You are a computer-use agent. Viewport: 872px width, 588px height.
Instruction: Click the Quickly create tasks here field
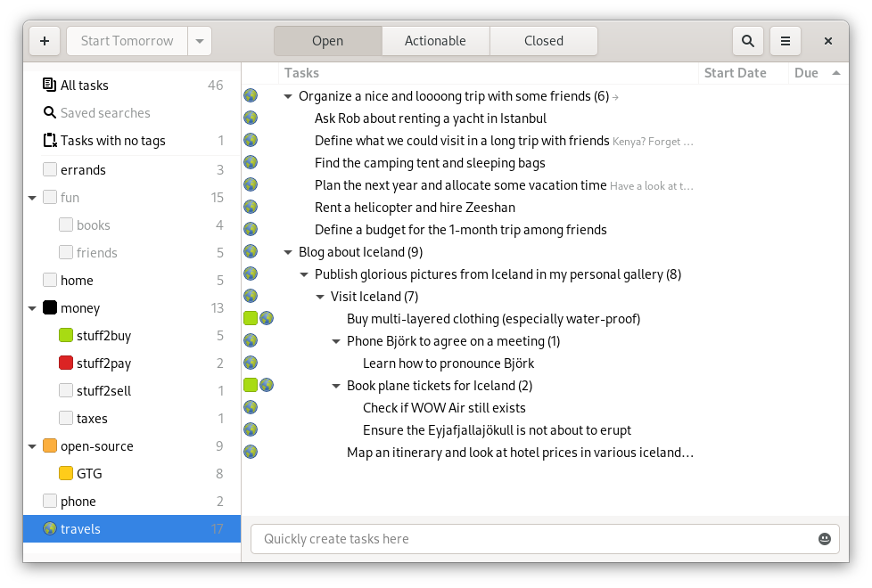point(545,539)
